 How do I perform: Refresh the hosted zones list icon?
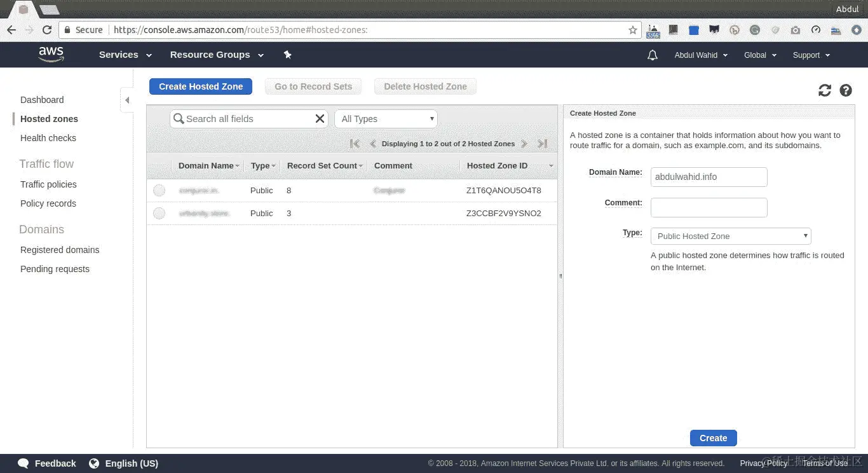pos(825,90)
